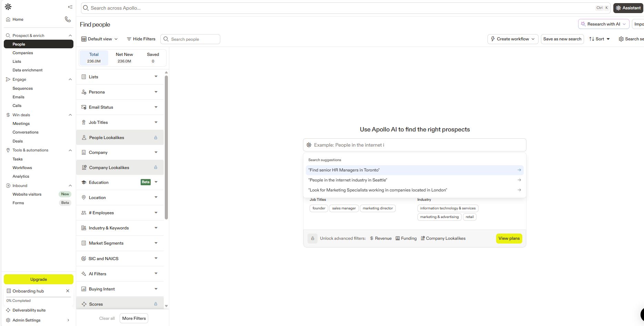Expand the Company filter dropdown arrow
Image resolution: width=644 pixels, height=326 pixels.
(156, 152)
